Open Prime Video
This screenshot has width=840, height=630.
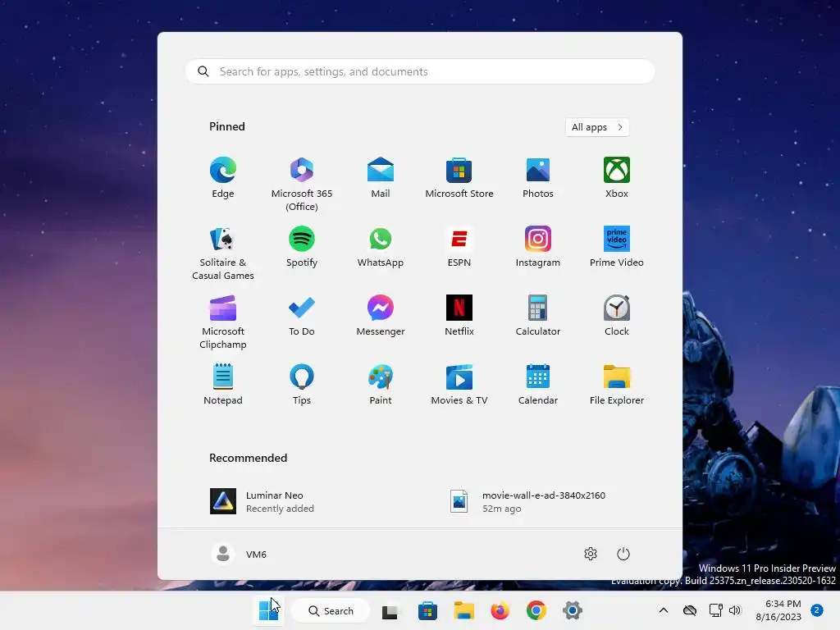point(617,248)
